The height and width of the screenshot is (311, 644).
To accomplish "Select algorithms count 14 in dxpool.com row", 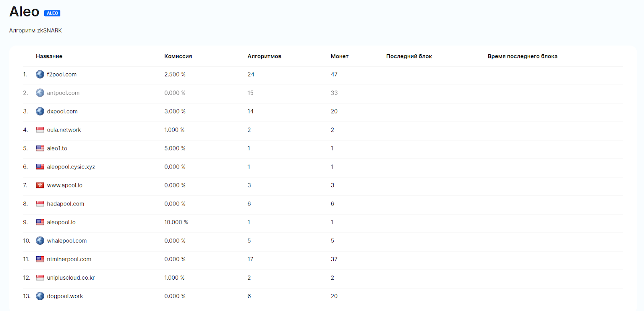I will tap(250, 111).
